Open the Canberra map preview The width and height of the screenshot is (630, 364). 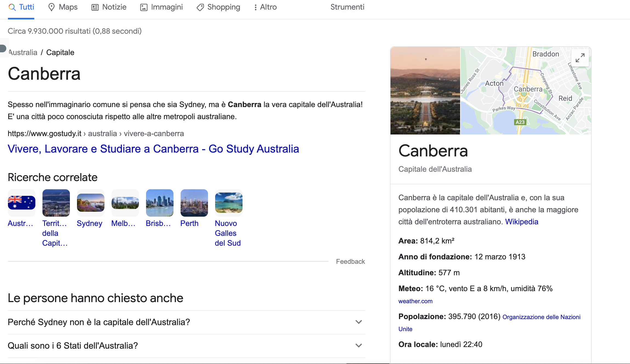point(526,91)
